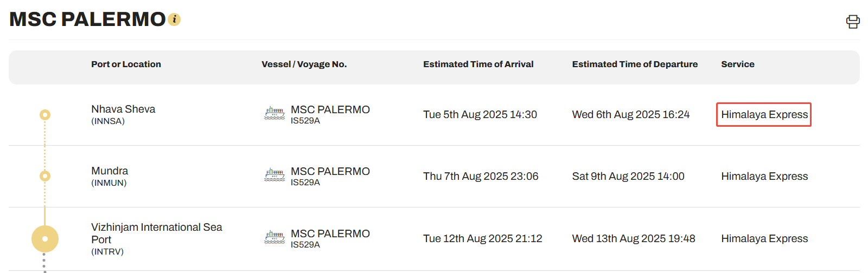This screenshot has width=868, height=273.
Task: Select the highlighted Himalaya Express service
Action: point(764,115)
